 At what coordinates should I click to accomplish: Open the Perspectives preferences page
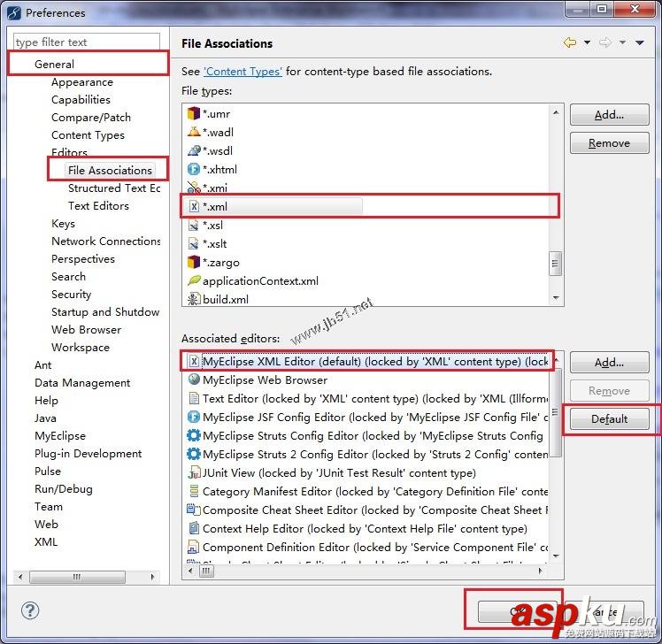point(83,258)
